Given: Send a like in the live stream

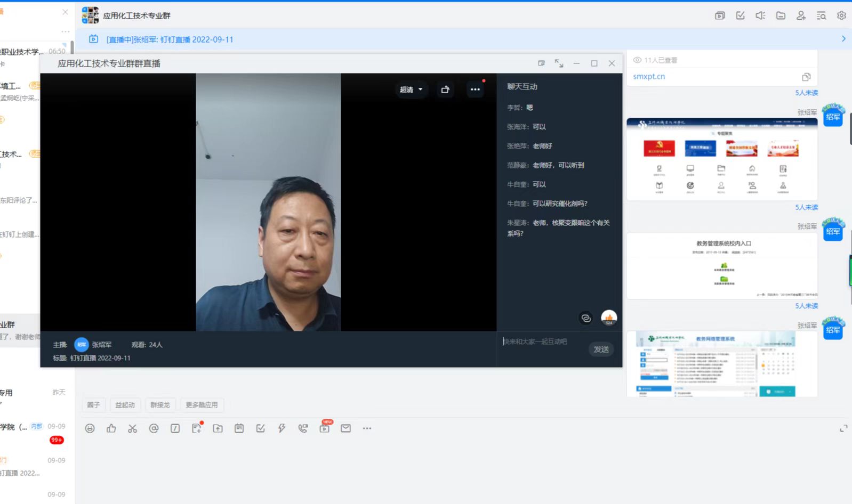Looking at the screenshot, I should [x=609, y=318].
